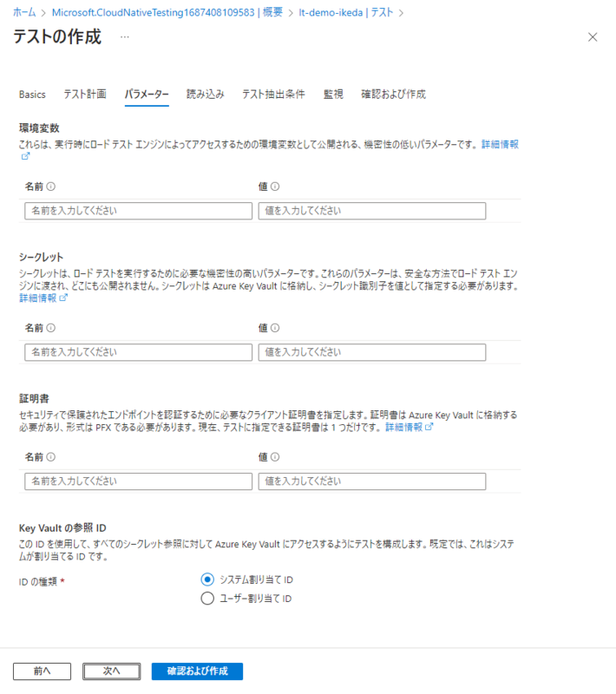616x694 pixels.
Task: Focus the 環境変数 name input field
Action: [x=139, y=211]
